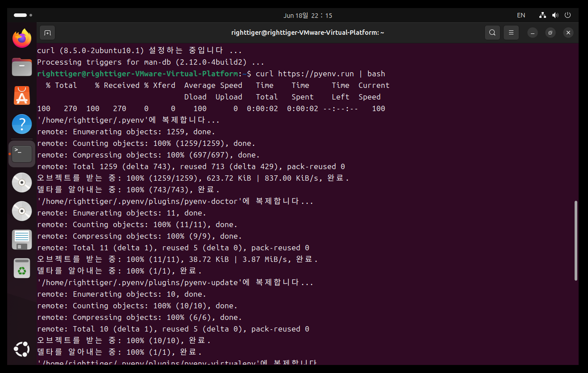Launch Firefox from the dock

click(x=22, y=38)
